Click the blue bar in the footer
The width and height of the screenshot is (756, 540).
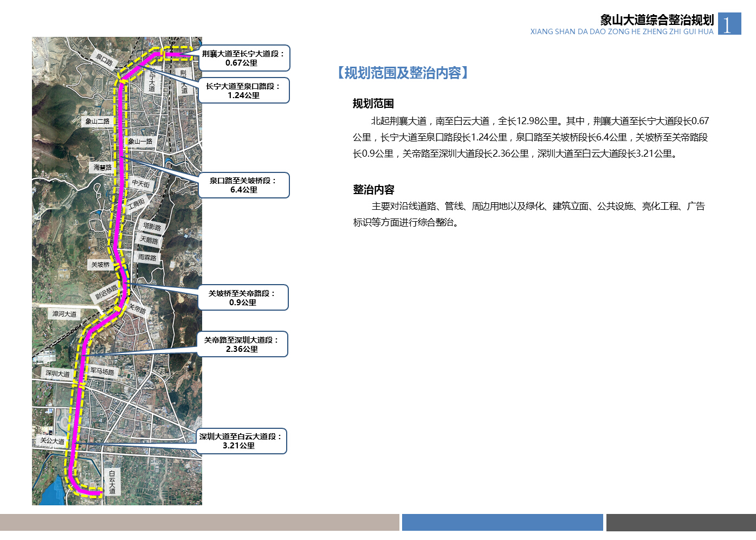pyautogui.click(x=502, y=523)
